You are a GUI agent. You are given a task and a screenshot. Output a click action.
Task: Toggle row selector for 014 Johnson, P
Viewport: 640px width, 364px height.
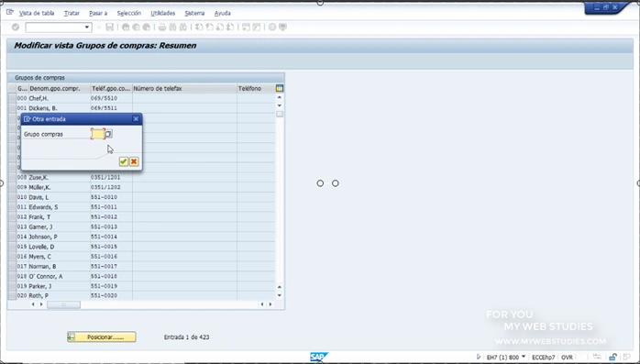[12, 237]
